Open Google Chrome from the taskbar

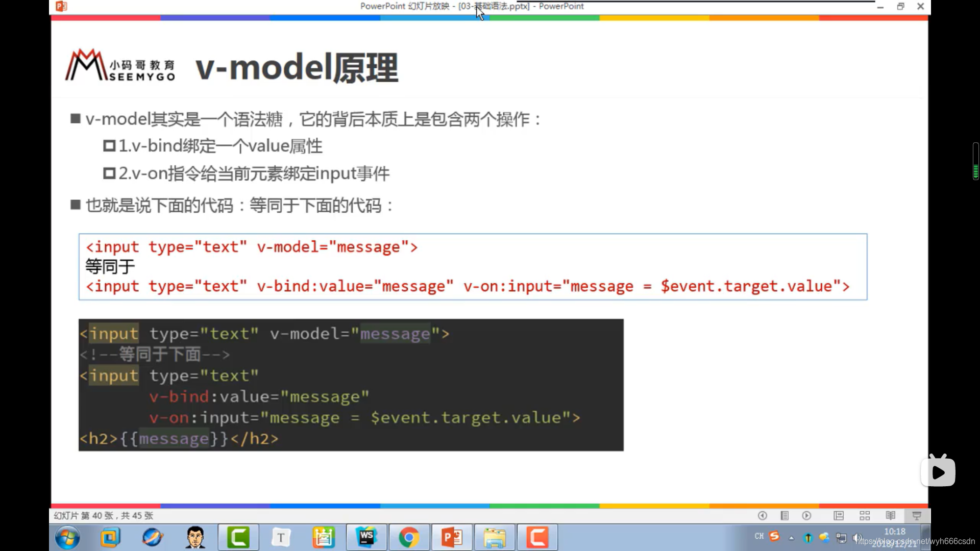click(409, 537)
